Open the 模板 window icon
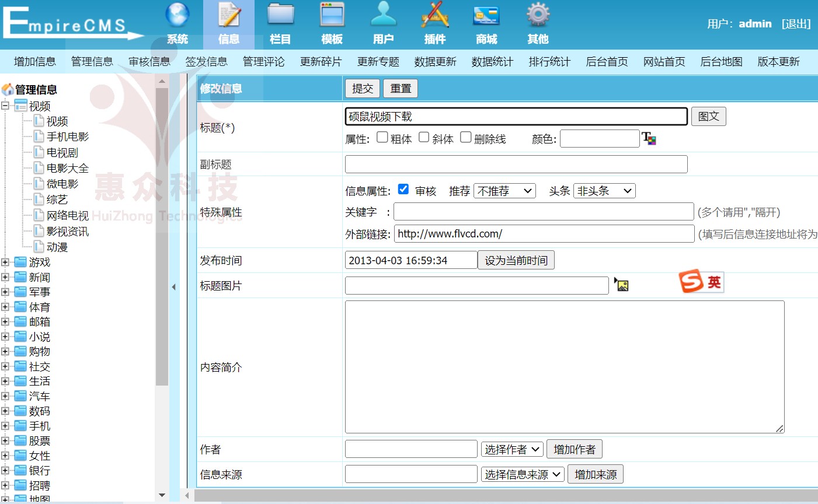Screen dimensions: 818x504 (x=332, y=15)
